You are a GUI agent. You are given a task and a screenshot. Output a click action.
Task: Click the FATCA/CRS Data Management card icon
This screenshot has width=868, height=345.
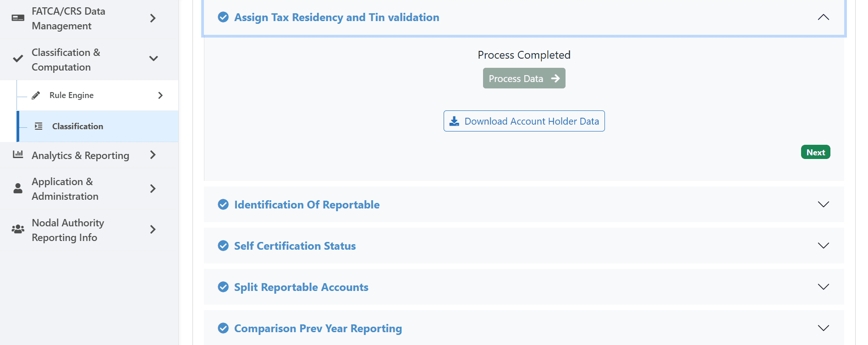click(18, 18)
